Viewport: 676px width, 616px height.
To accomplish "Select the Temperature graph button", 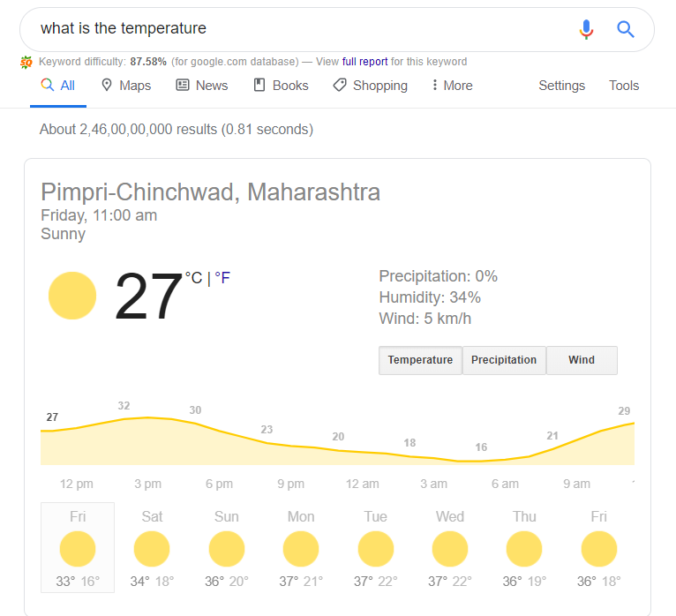I will coord(420,360).
